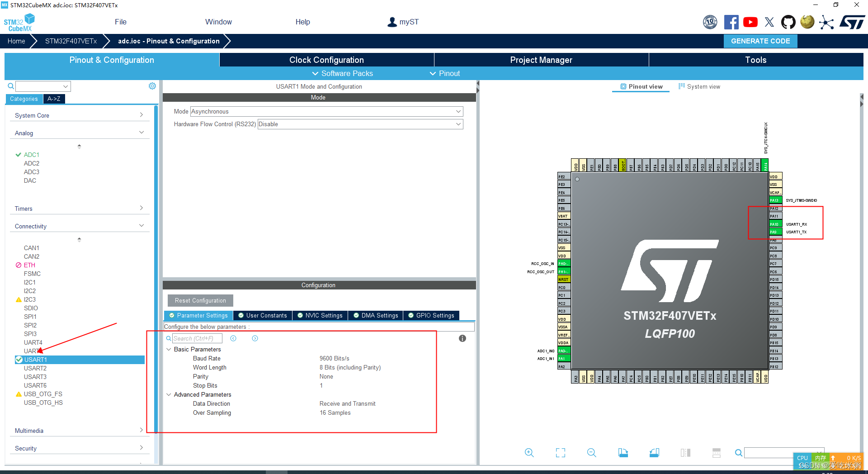Open the X (Twitter) icon link

coord(769,22)
